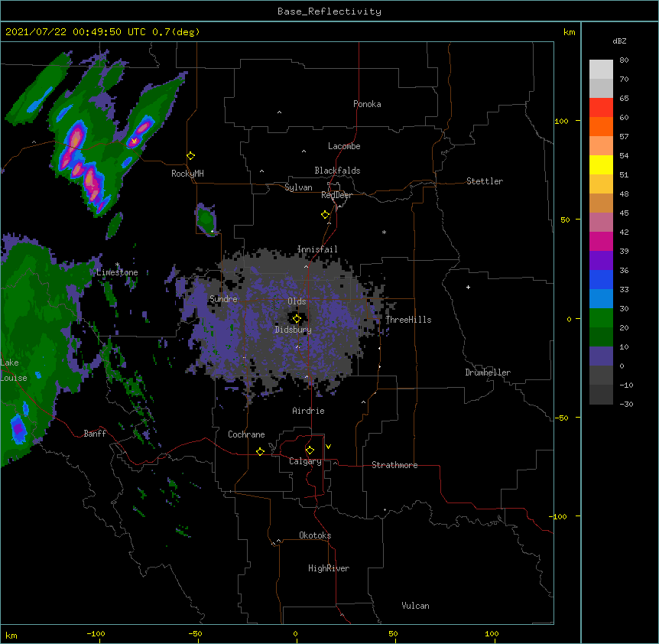Click the HighRiver label
The width and height of the screenshot is (659, 644).
click(x=329, y=568)
